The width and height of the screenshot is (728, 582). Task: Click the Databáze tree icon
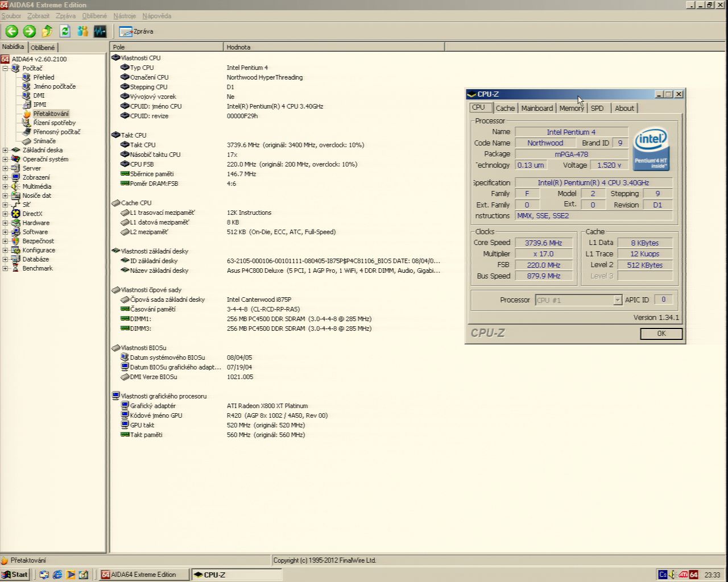(x=15, y=259)
